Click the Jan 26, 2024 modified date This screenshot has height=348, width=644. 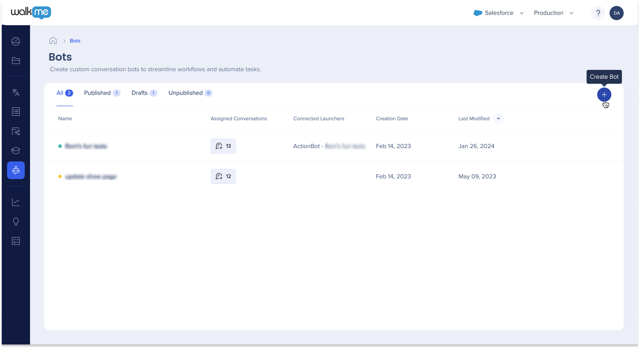476,146
